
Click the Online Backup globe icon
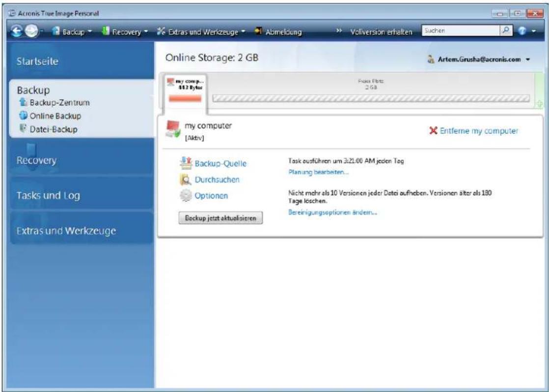point(23,115)
